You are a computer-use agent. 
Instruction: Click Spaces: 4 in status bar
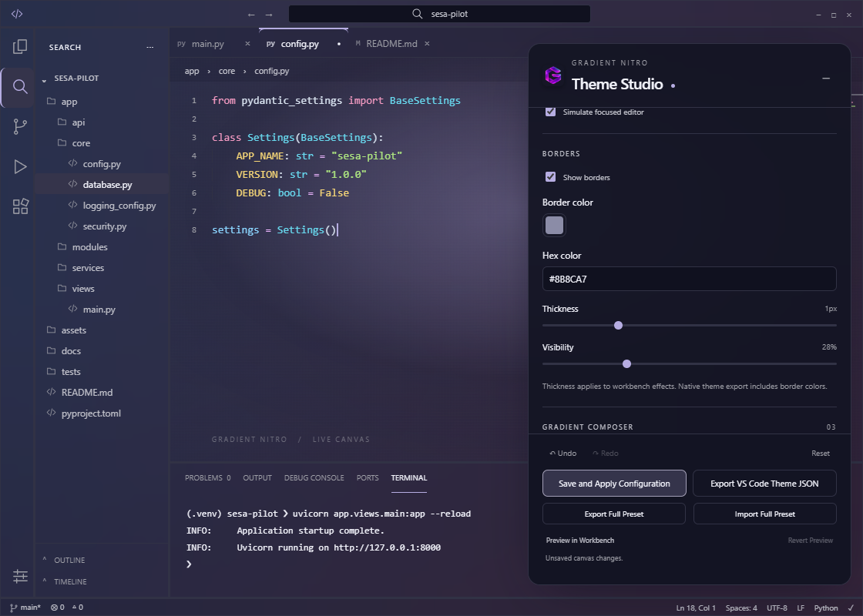tap(740, 608)
